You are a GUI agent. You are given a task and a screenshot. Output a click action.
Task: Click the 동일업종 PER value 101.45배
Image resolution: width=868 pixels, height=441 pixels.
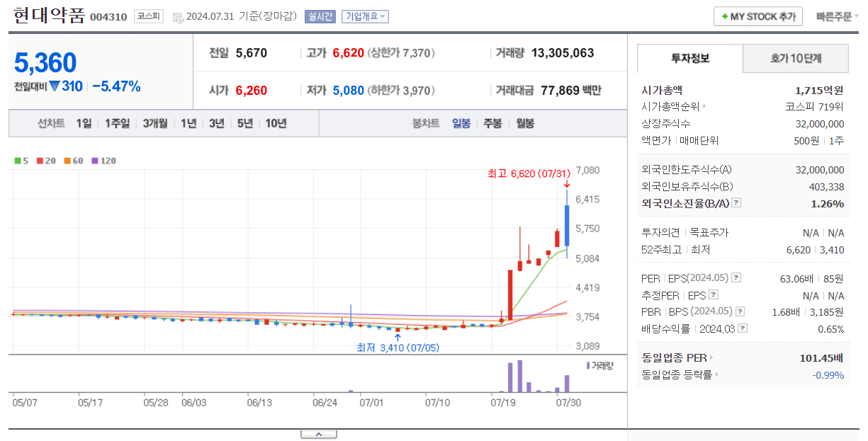pos(822,357)
